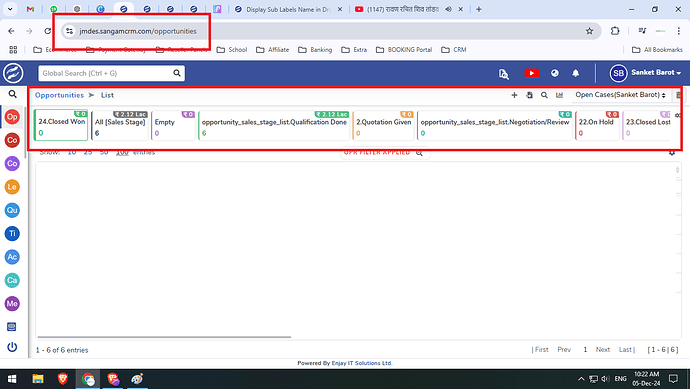Viewport: 690px width, 389px height.
Task: Click the Sangam CRM logo
Action: (13, 73)
